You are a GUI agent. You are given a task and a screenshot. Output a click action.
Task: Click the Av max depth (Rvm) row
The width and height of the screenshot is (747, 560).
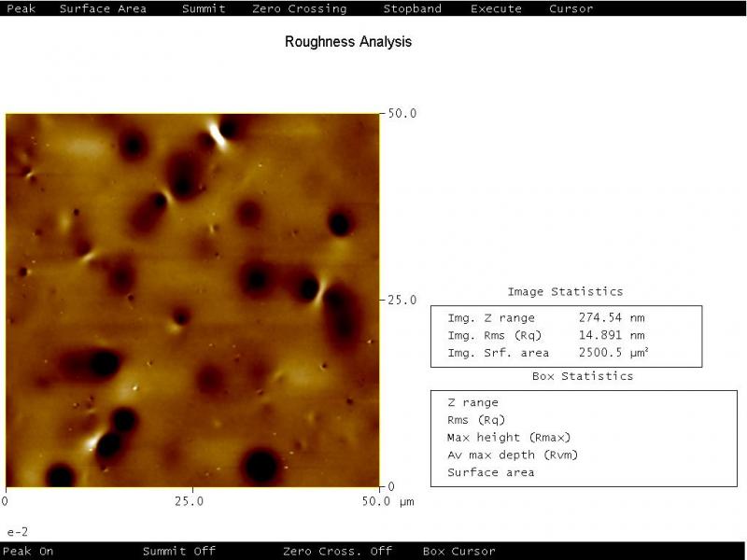(x=513, y=455)
